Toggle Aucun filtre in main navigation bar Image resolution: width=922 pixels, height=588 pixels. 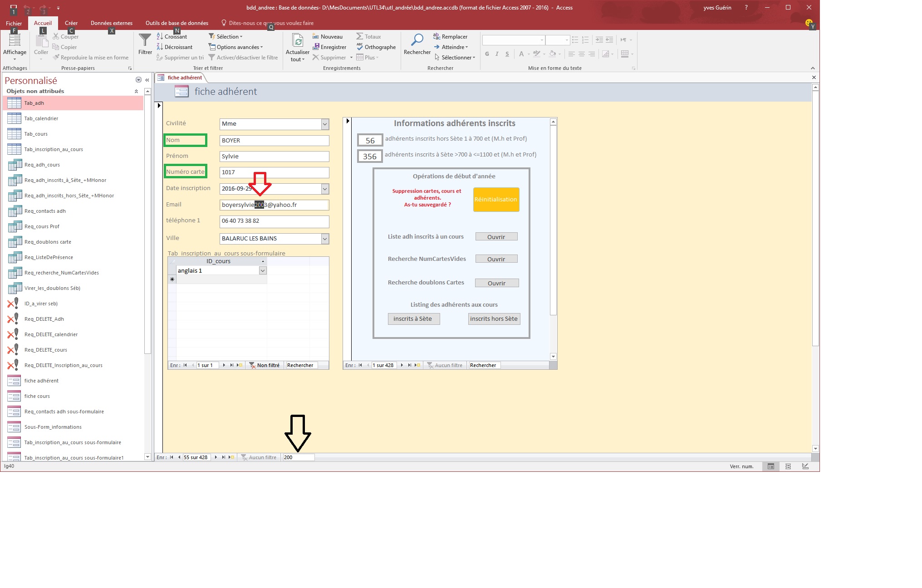[x=258, y=457]
